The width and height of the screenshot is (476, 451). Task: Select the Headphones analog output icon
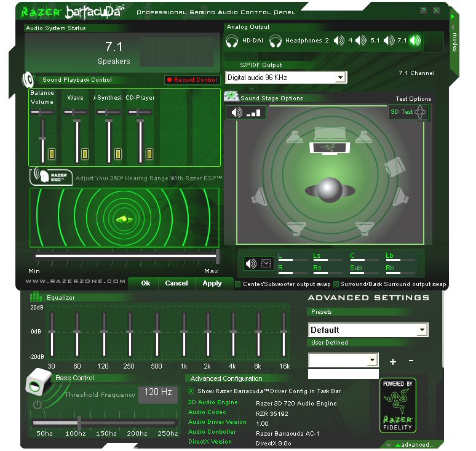click(276, 41)
